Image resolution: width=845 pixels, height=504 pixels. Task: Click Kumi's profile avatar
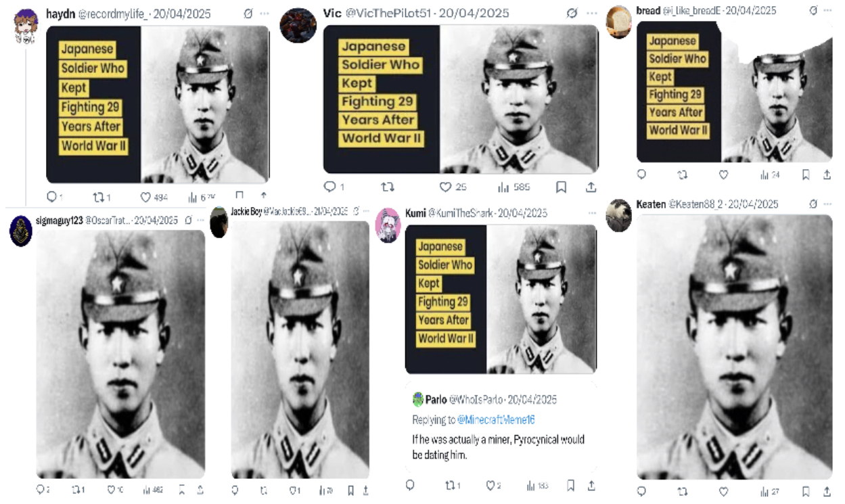(388, 225)
